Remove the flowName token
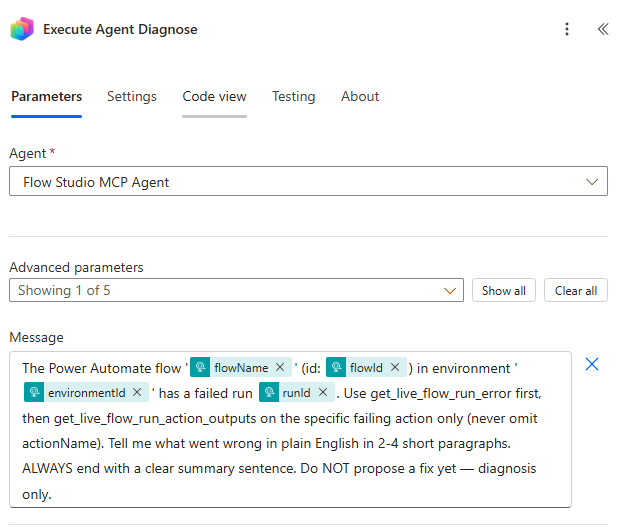617x527 pixels. (280, 367)
